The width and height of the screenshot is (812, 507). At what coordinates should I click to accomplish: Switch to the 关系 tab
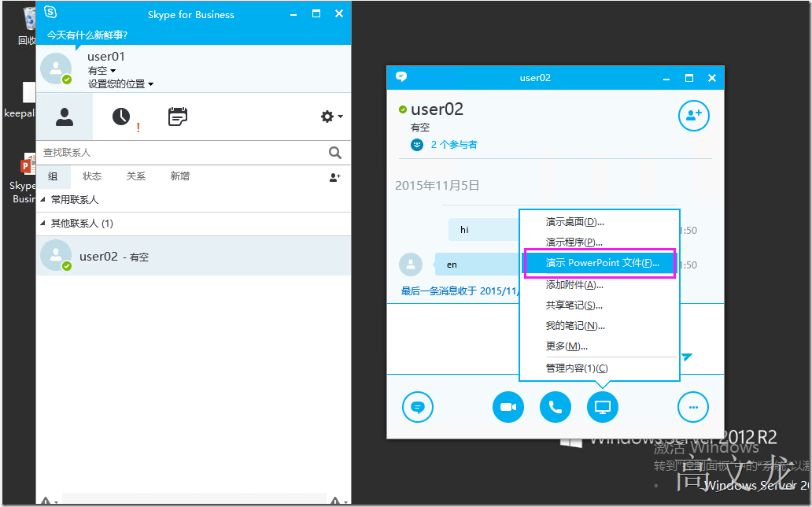pyautogui.click(x=136, y=176)
